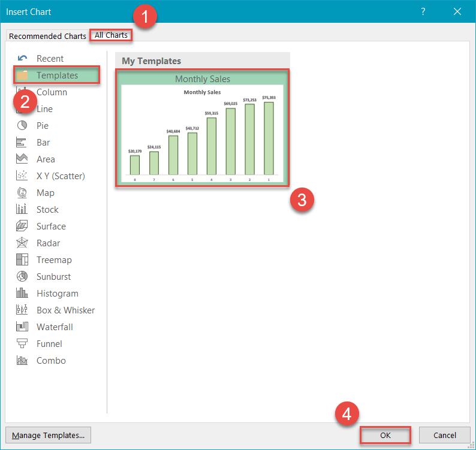
Task: Choose the Surface chart label
Action: pos(51,226)
